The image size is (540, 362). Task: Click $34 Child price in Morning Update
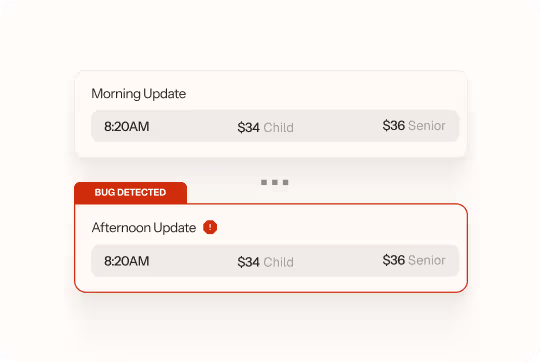pos(266,127)
